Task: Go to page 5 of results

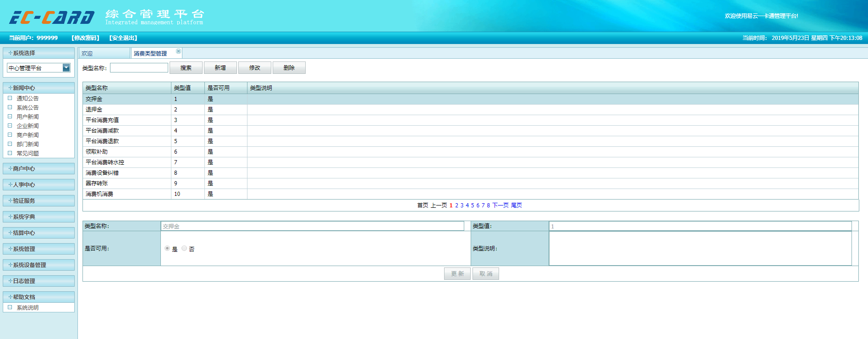Action: [472, 206]
